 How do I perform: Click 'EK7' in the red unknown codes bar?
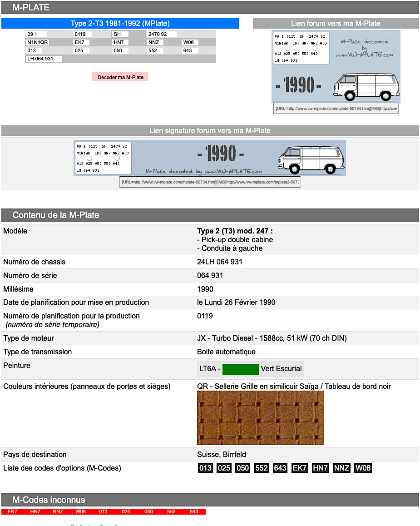click(x=12, y=511)
